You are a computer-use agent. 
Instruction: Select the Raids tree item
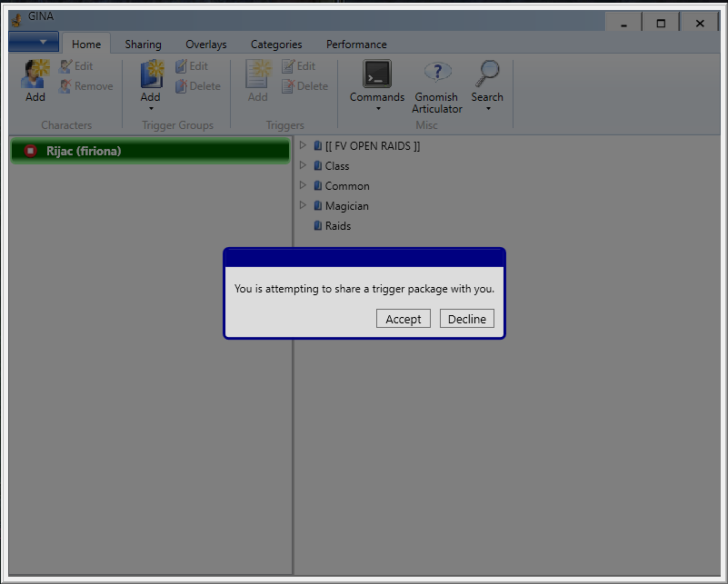[x=338, y=226]
